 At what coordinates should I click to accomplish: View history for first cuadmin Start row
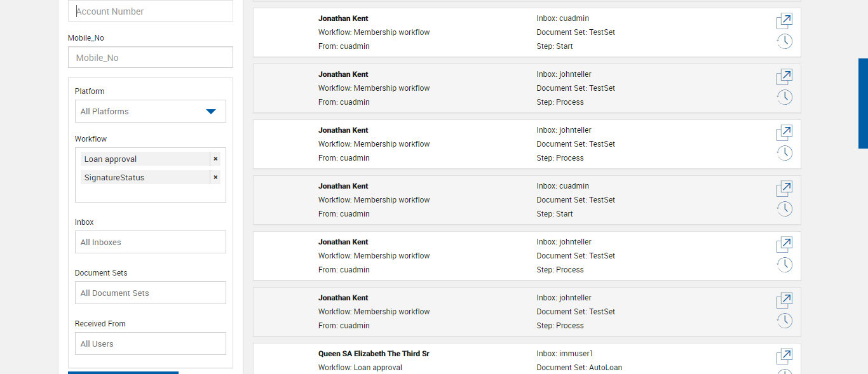click(x=785, y=42)
